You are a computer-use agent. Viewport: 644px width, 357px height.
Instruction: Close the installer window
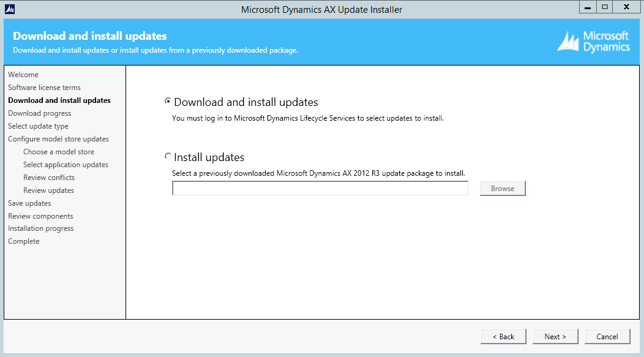[626, 7]
